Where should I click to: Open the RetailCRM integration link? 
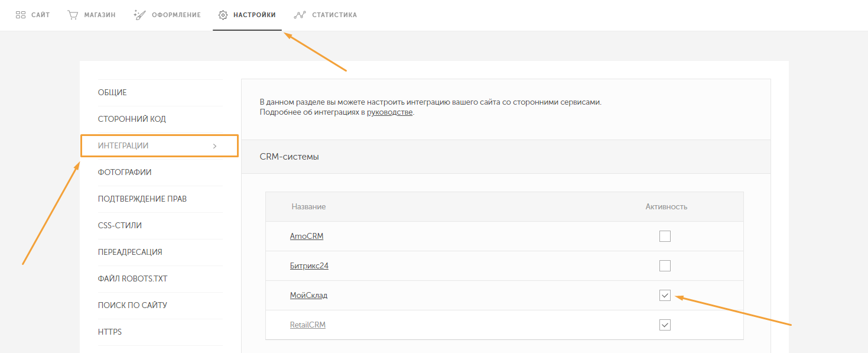point(308,325)
